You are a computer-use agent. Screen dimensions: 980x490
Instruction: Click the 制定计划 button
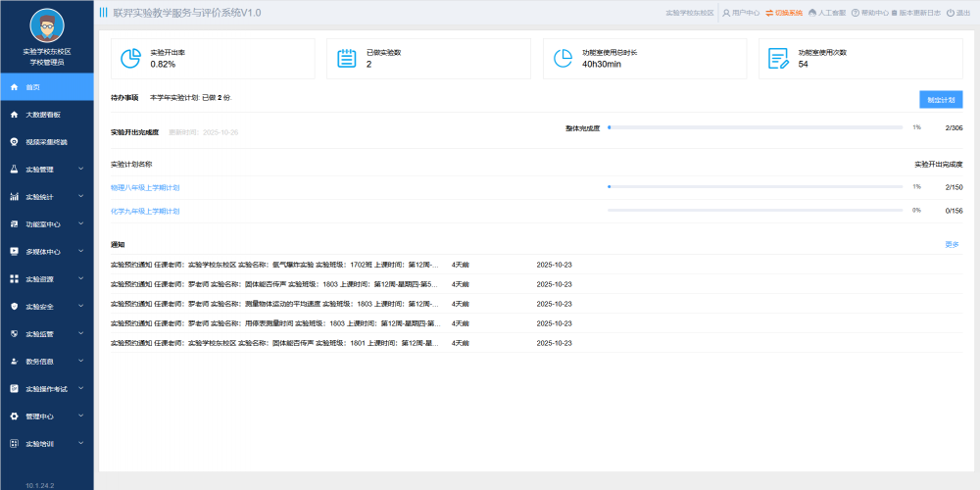[x=941, y=99]
